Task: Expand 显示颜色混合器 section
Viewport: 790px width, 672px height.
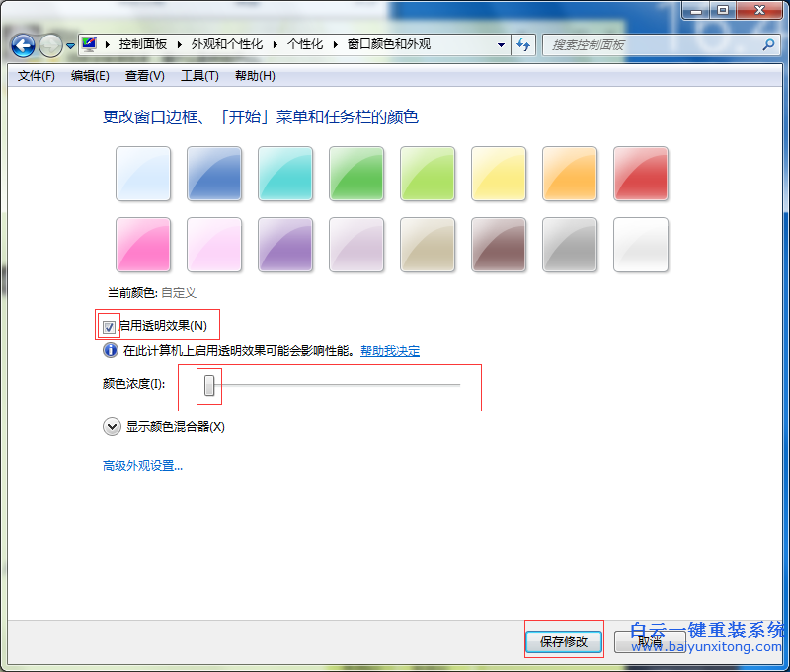Action: 112,426
